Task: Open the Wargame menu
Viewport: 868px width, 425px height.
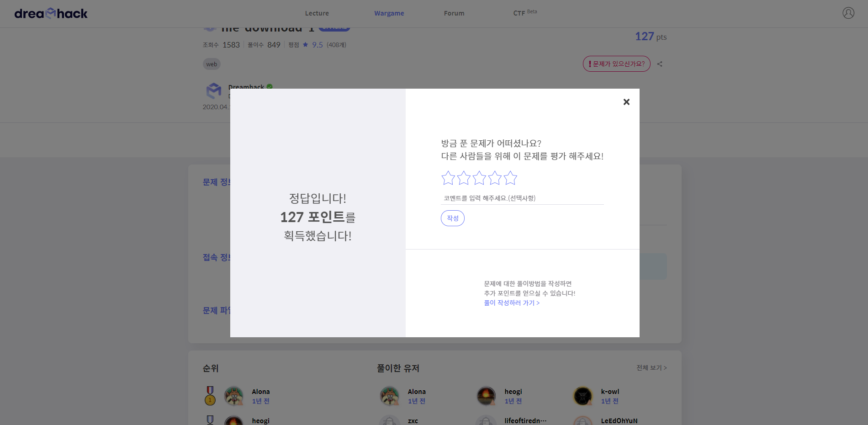Action: [389, 13]
